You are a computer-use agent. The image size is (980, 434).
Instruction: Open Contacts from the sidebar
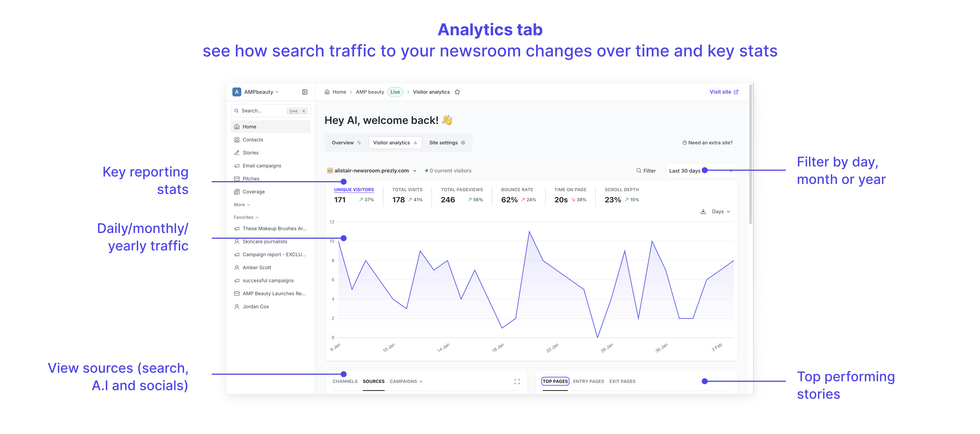coord(253,140)
